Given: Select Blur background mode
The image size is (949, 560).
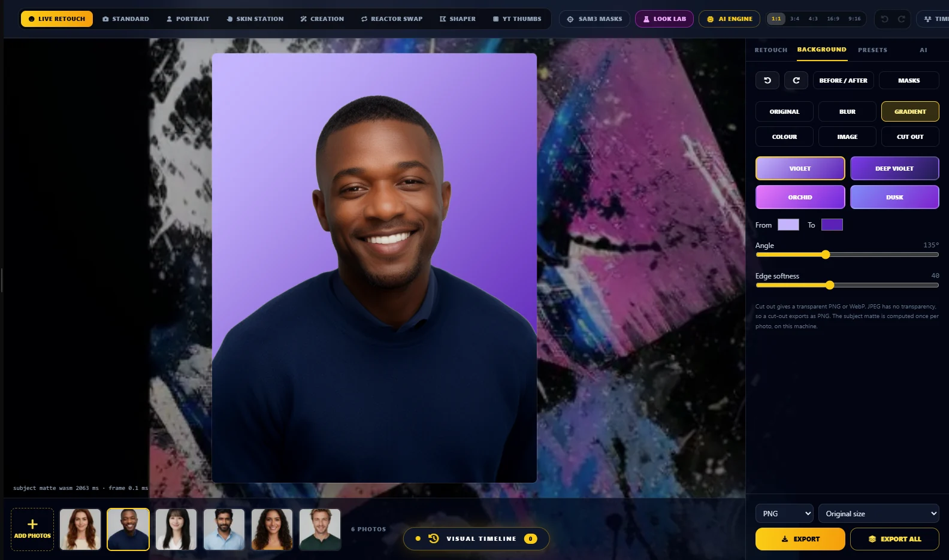Looking at the screenshot, I should [847, 111].
